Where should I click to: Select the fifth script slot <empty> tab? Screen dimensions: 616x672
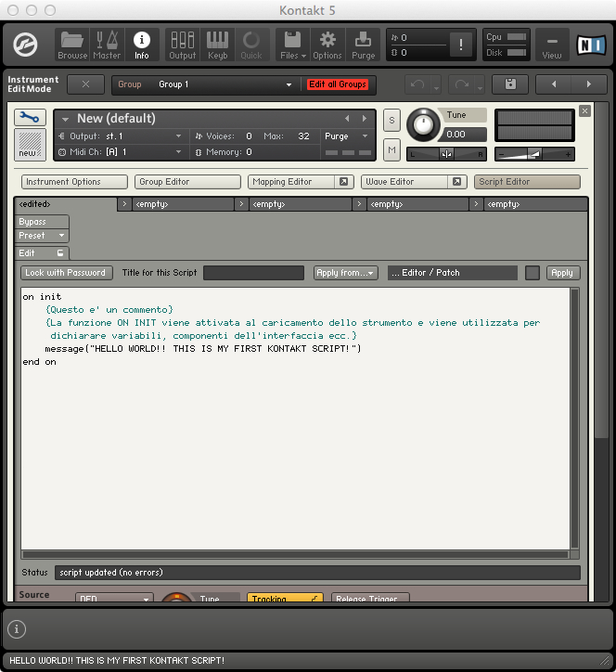(x=535, y=204)
